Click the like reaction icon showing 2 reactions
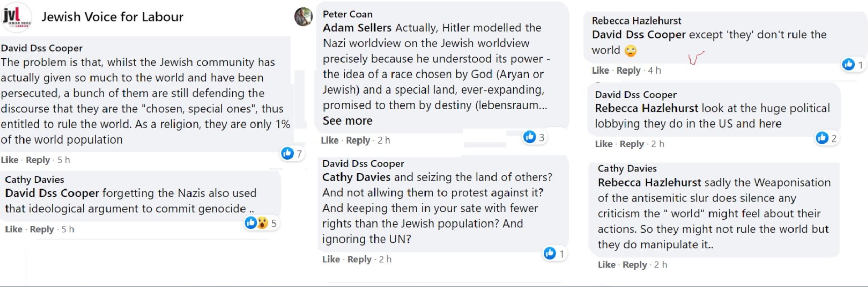 tap(822, 138)
